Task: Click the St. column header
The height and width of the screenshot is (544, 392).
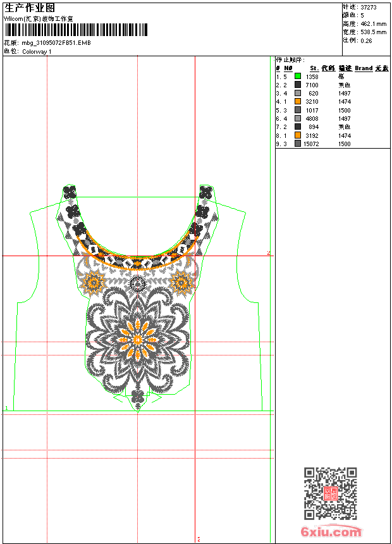Action: 314,68
